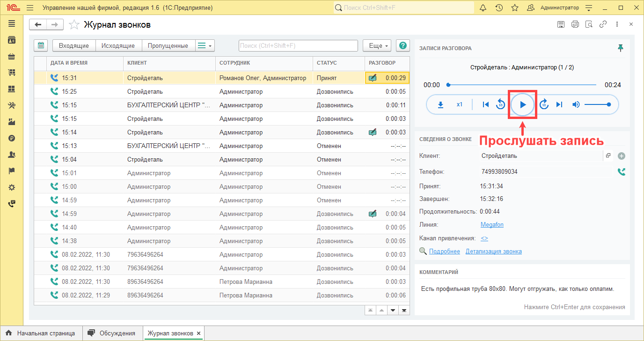
Task: Open the list view mode dropdown
Action: click(205, 45)
